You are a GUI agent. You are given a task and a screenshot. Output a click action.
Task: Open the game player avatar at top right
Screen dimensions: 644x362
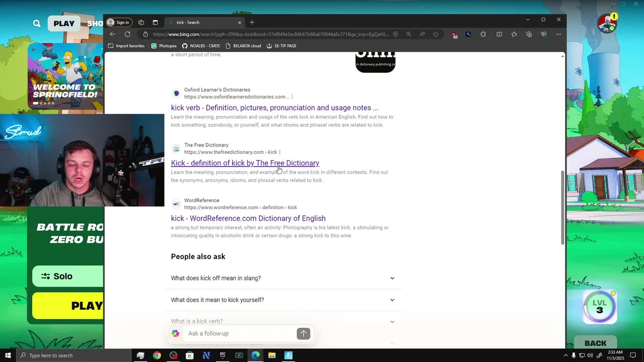pos(607,23)
